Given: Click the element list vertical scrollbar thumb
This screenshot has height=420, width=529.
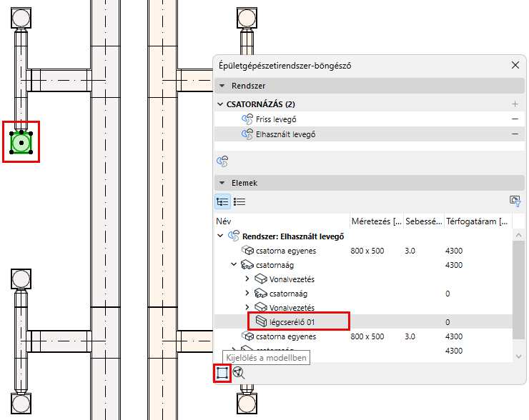Looking at the screenshot, I should 518,291.
